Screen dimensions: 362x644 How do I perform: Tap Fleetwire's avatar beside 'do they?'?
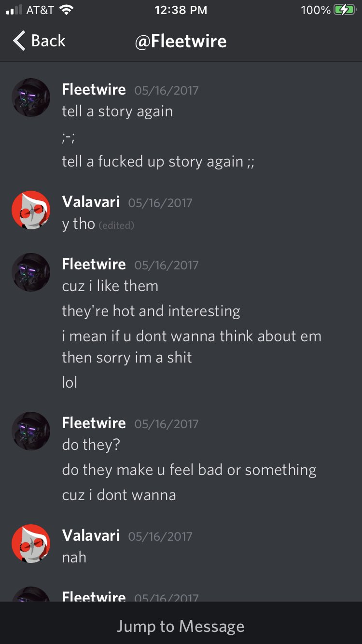tap(31, 431)
